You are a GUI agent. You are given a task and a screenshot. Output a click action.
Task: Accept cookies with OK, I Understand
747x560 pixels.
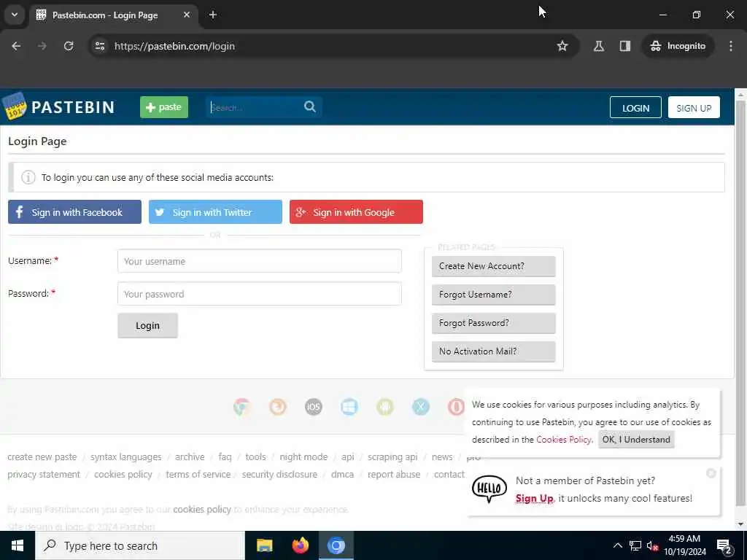[636, 440]
